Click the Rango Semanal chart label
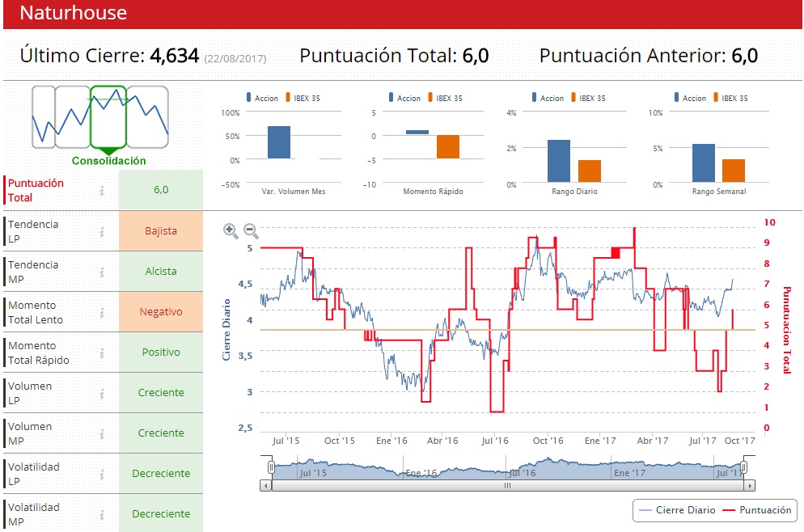The width and height of the screenshot is (804, 532). click(719, 191)
